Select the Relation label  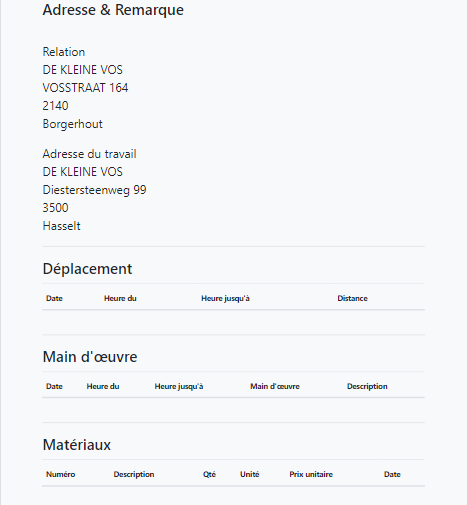pyautogui.click(x=64, y=52)
